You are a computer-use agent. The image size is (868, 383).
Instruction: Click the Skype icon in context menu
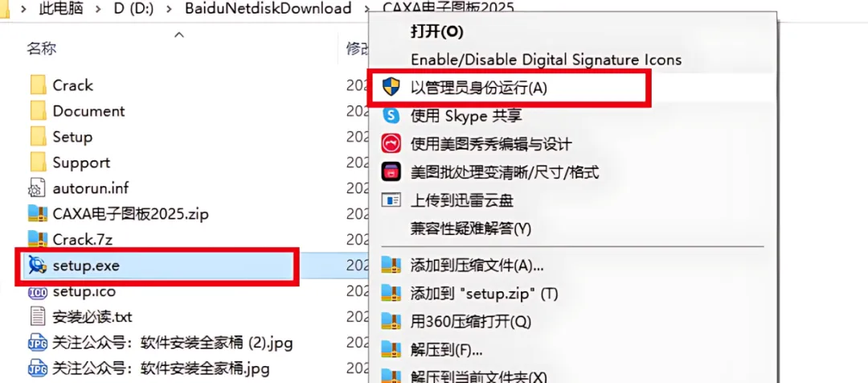tap(391, 115)
